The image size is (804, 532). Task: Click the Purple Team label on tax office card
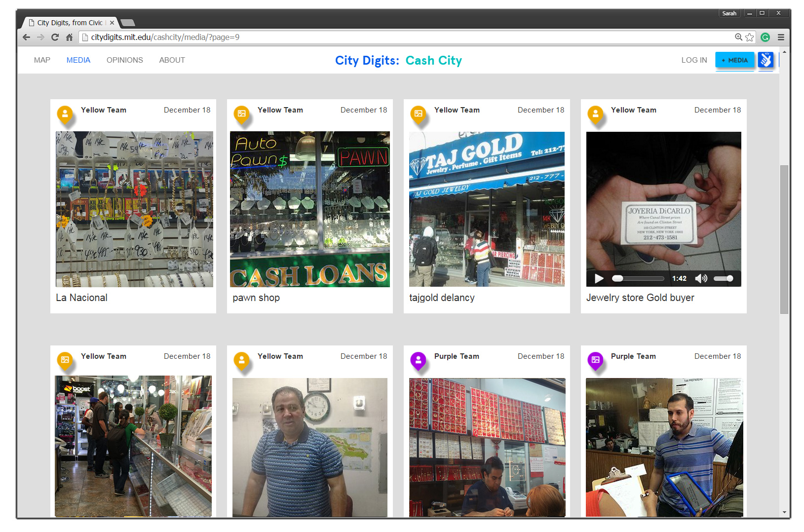pyautogui.click(x=633, y=356)
